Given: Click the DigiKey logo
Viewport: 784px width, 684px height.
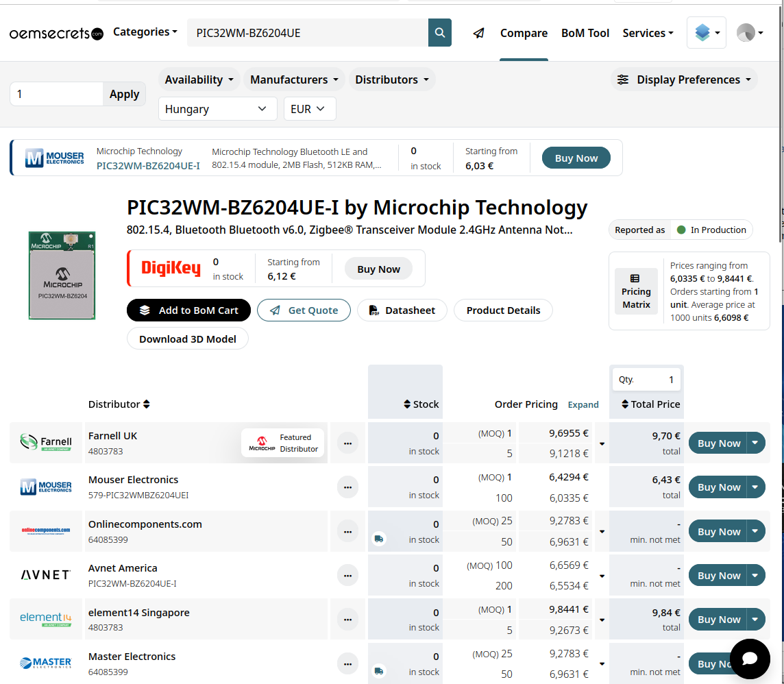Looking at the screenshot, I should pos(171,269).
